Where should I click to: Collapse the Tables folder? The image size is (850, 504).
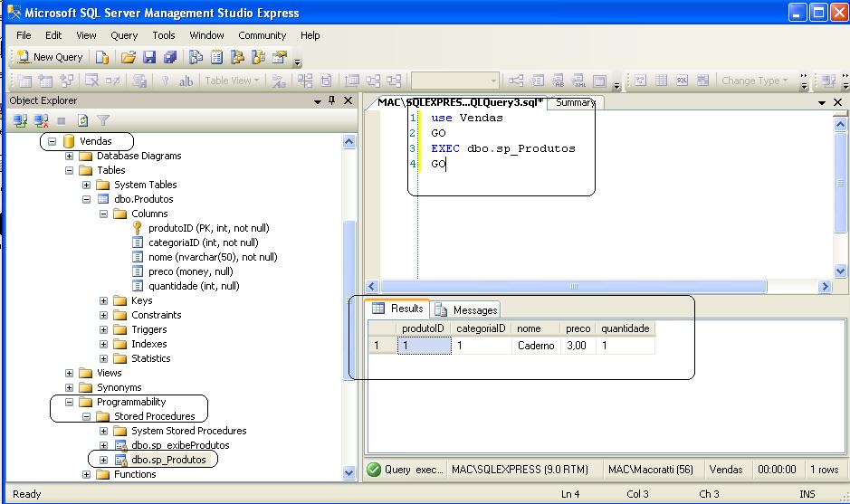(70, 170)
